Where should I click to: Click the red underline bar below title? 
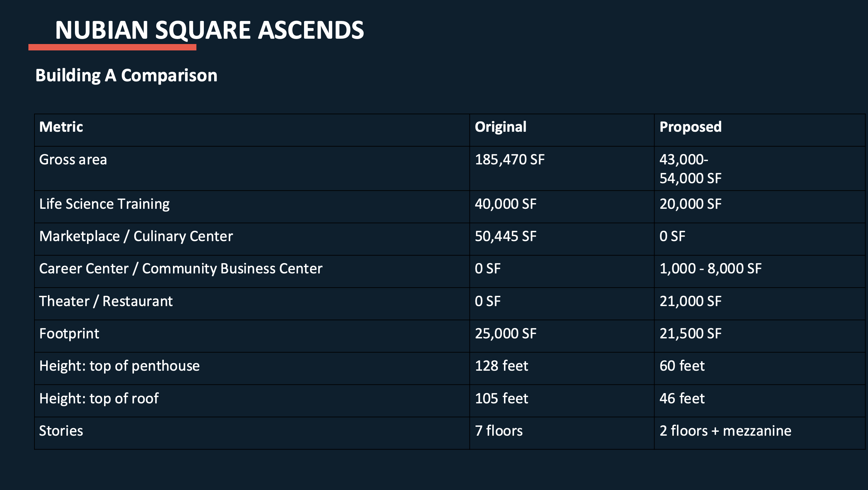112,47
